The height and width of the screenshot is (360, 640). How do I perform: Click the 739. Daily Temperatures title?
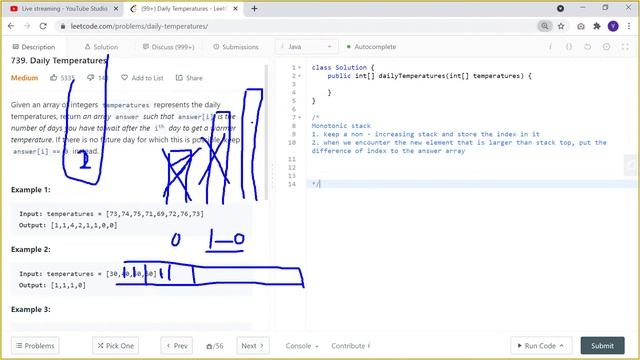click(59, 60)
